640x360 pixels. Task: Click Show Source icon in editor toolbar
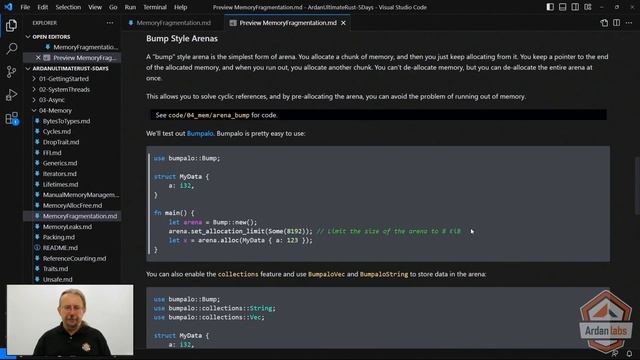pos(604,23)
